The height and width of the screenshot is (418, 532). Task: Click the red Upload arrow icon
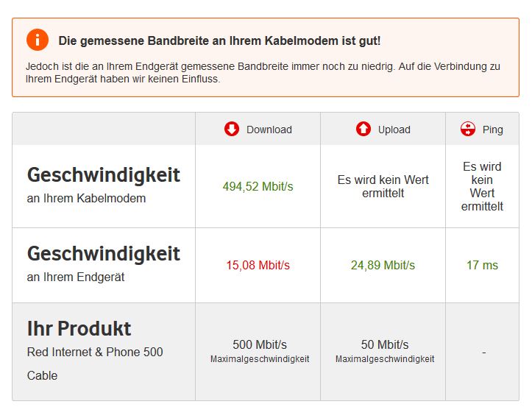point(363,129)
